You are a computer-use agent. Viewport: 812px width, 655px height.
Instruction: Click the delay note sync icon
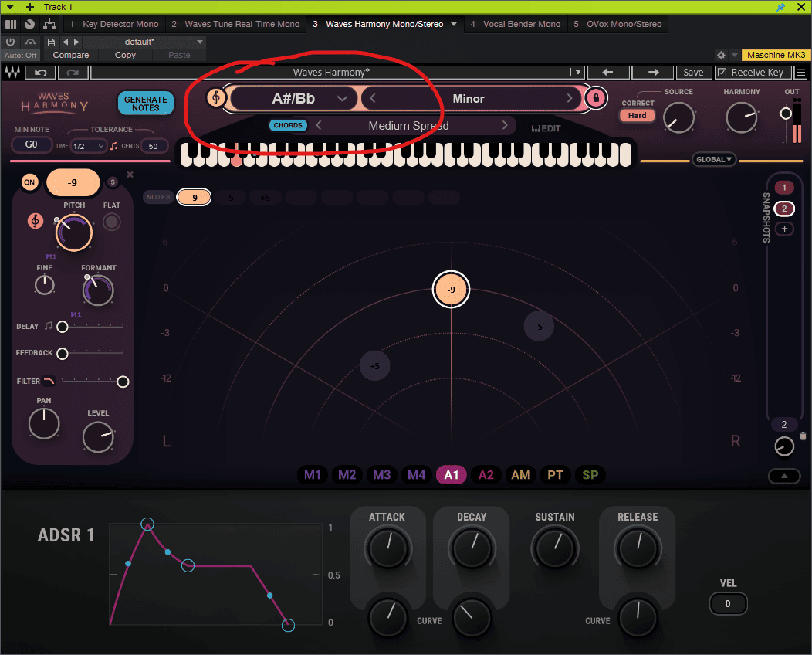coord(48,326)
